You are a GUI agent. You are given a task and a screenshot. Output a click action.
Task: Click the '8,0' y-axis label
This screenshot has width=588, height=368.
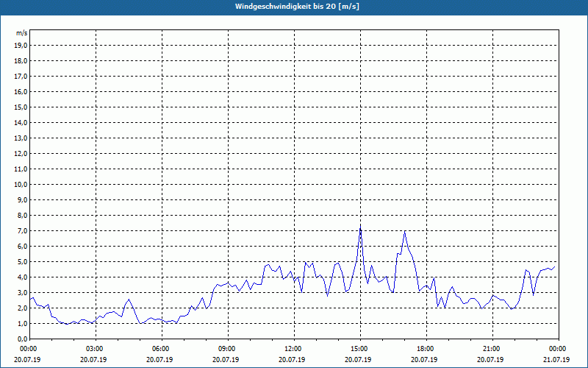coord(22,215)
